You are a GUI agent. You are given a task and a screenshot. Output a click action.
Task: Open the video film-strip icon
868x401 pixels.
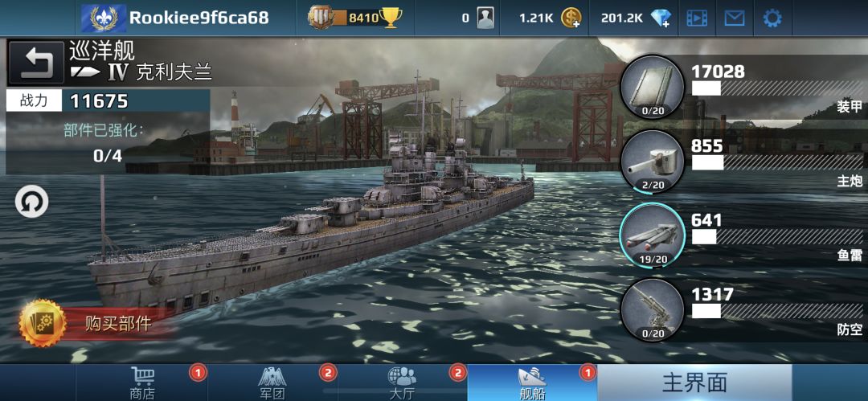(x=697, y=18)
